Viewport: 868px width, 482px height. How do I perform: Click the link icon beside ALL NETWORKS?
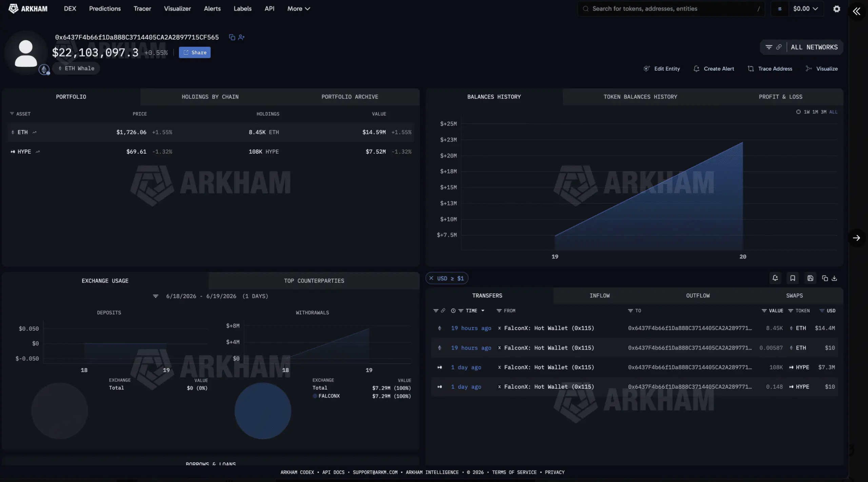779,47
